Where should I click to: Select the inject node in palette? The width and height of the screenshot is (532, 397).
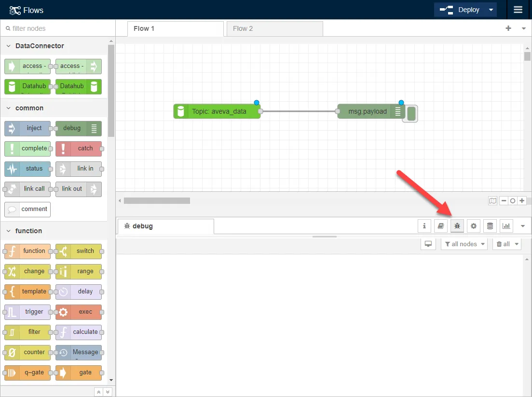click(27, 128)
